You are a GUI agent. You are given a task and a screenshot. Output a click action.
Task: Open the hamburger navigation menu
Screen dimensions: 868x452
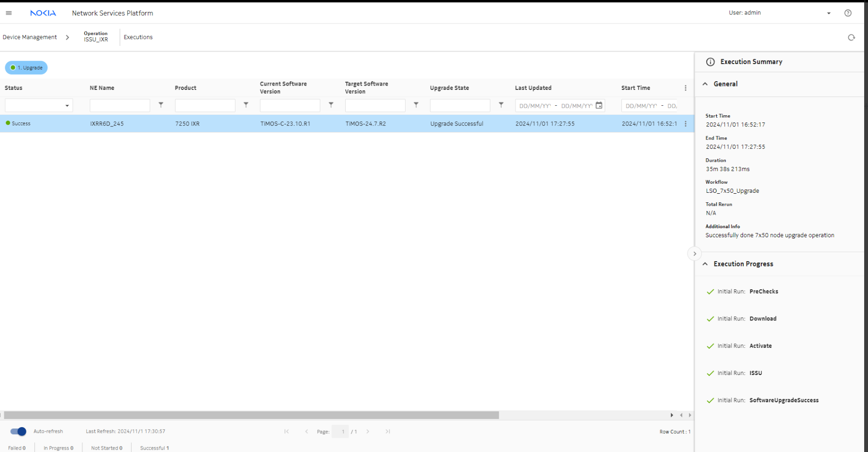coord(9,13)
